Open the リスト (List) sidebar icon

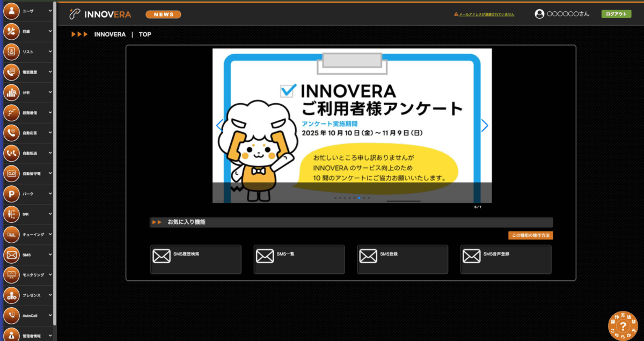11,52
